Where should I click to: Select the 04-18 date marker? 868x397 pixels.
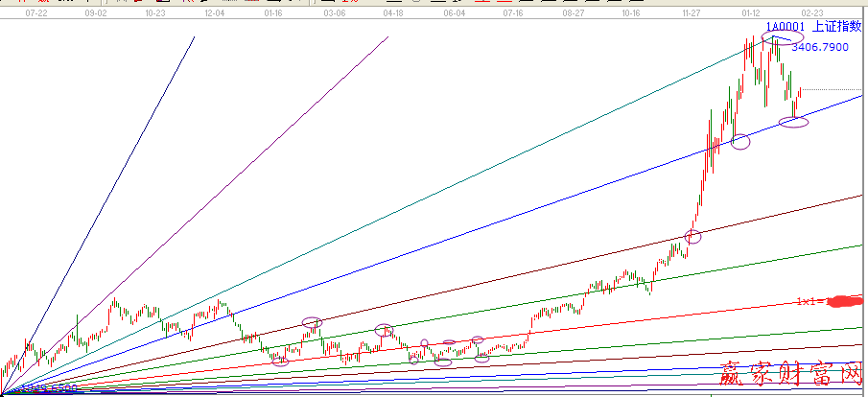[x=393, y=14]
